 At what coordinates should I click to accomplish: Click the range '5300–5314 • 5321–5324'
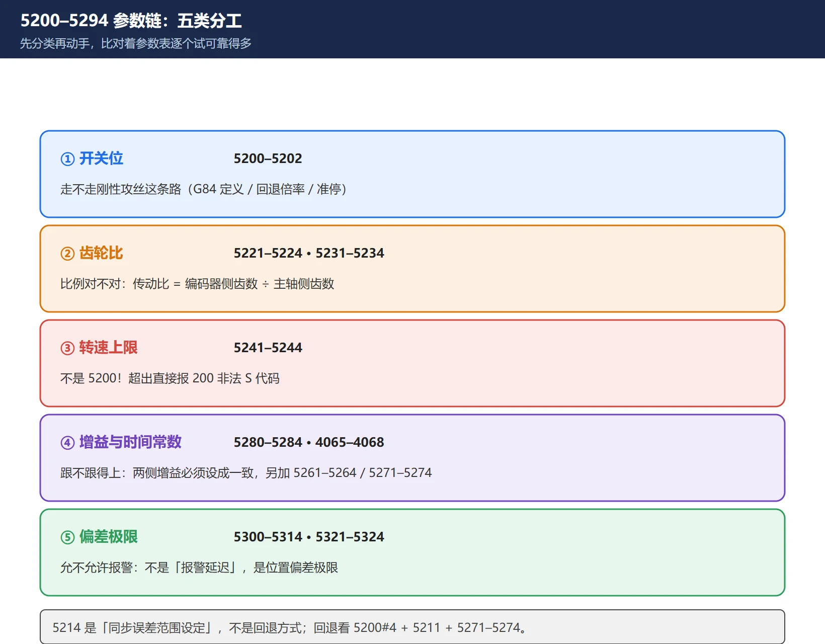click(x=309, y=537)
